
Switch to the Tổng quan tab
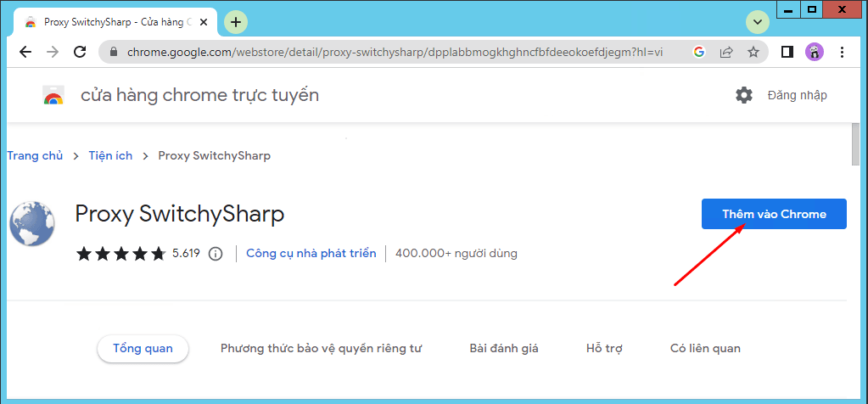point(143,349)
